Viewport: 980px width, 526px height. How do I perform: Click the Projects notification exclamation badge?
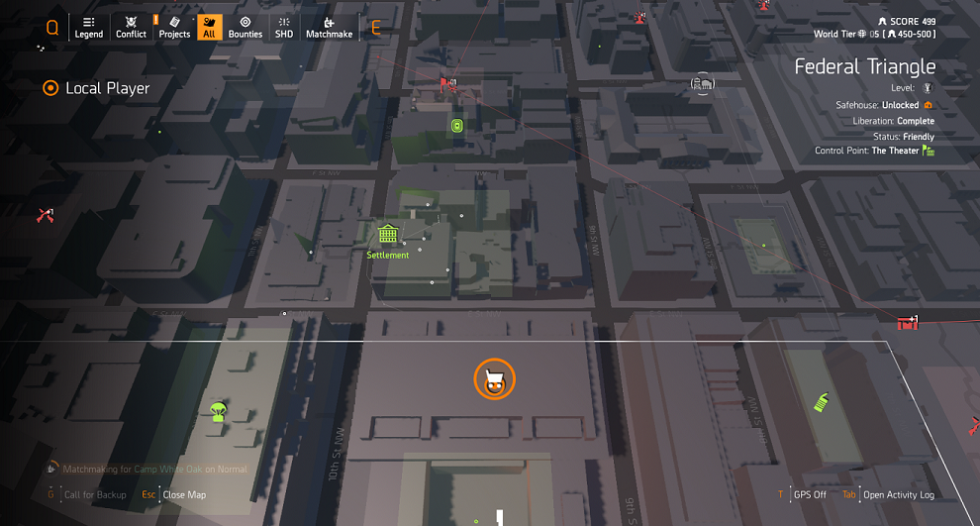155,20
